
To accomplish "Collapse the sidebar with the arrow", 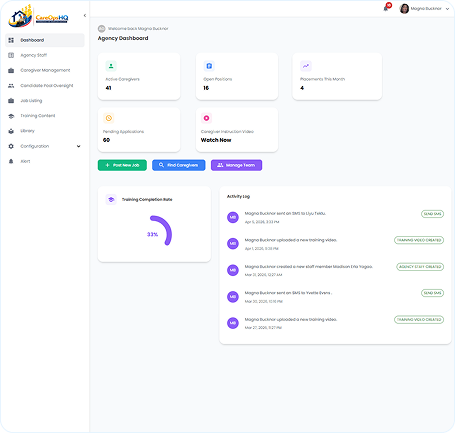I will pos(85,15).
